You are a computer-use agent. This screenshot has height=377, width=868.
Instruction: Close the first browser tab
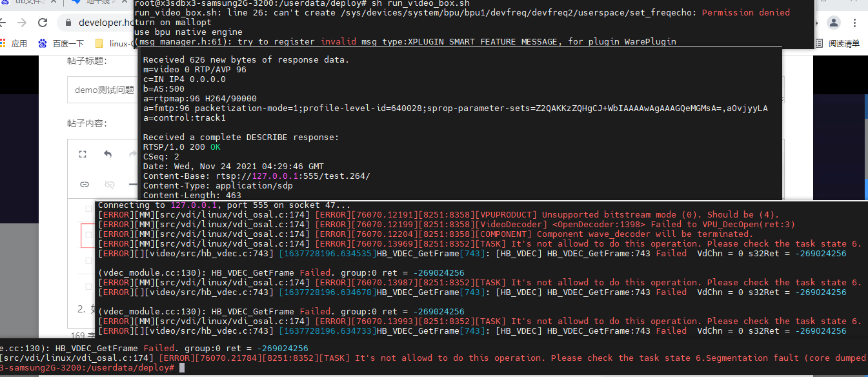(55, 3)
